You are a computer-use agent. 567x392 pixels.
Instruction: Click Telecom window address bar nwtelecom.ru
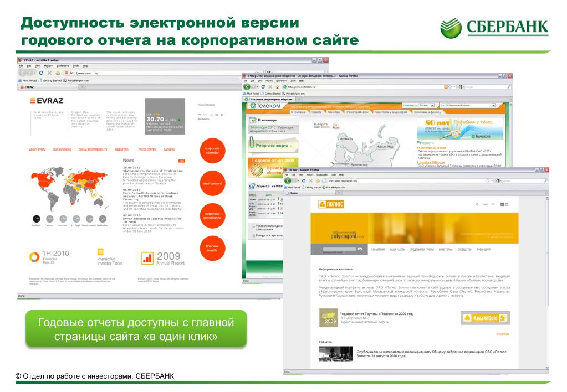(x=361, y=87)
